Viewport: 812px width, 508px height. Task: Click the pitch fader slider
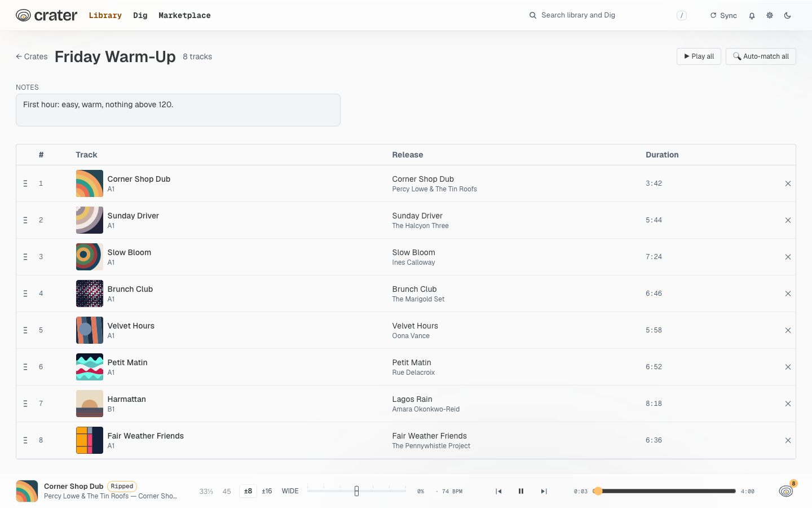click(356, 491)
